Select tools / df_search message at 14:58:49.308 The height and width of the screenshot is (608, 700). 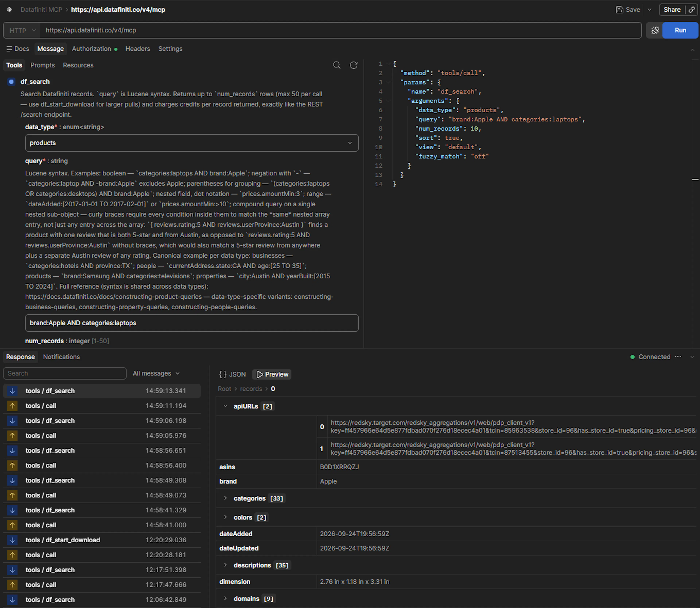102,480
